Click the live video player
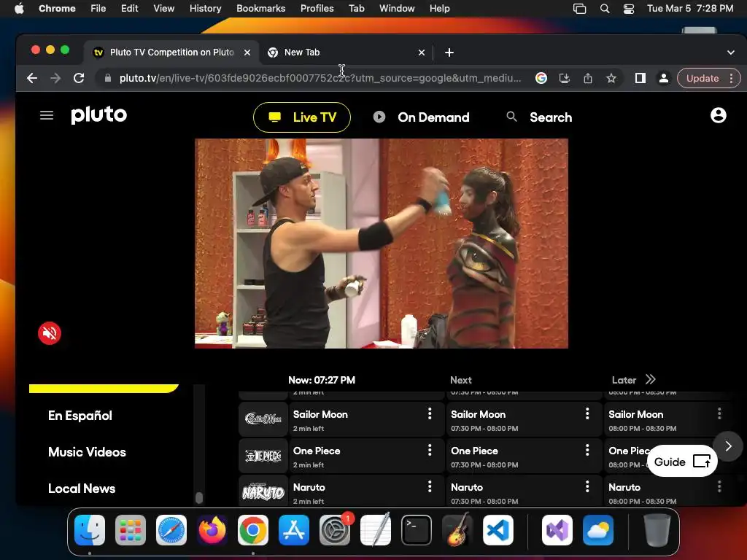 (381, 244)
